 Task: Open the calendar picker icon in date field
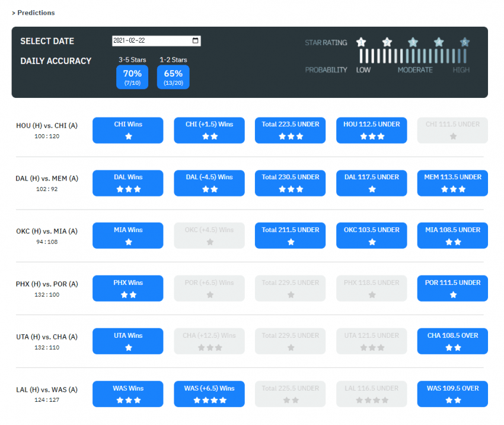click(x=196, y=41)
